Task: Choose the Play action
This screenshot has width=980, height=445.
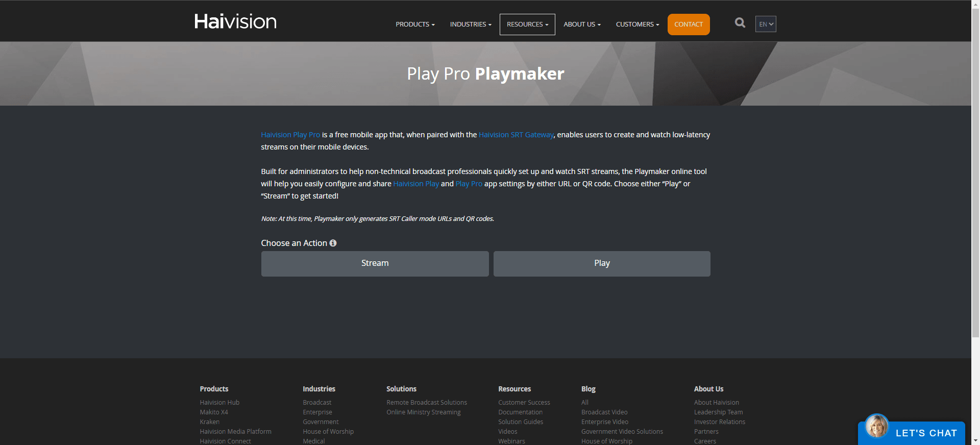Action: (x=601, y=263)
